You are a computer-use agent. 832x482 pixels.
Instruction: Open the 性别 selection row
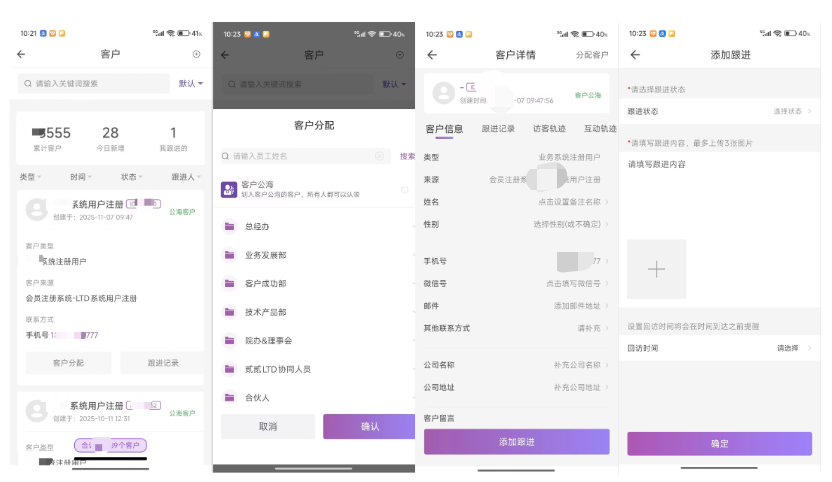coord(516,225)
